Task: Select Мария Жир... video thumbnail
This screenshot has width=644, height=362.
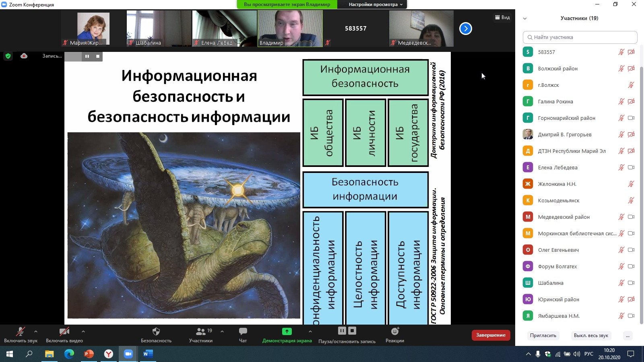Action: (93, 29)
